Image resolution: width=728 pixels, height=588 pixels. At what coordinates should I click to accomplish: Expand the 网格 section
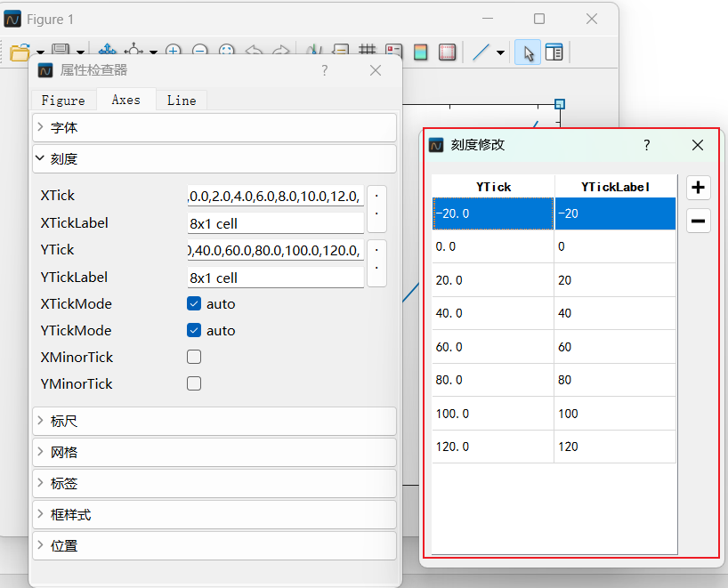pyautogui.click(x=214, y=452)
